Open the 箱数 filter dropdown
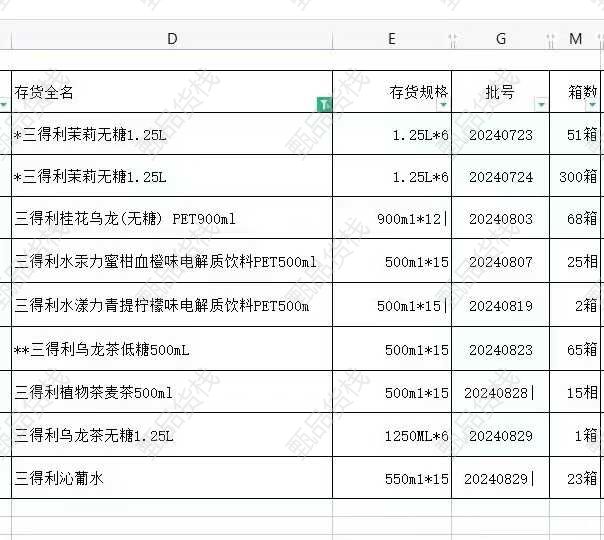Viewport: 604px width, 540px height. 592,104
